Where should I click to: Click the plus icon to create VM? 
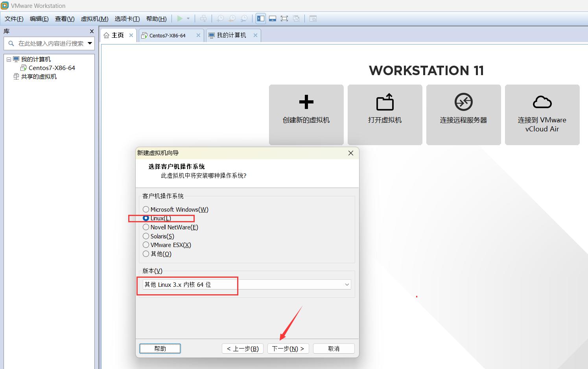[x=306, y=102]
